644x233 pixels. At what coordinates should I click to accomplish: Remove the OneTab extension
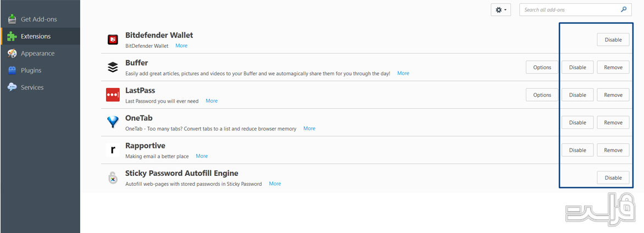click(613, 123)
